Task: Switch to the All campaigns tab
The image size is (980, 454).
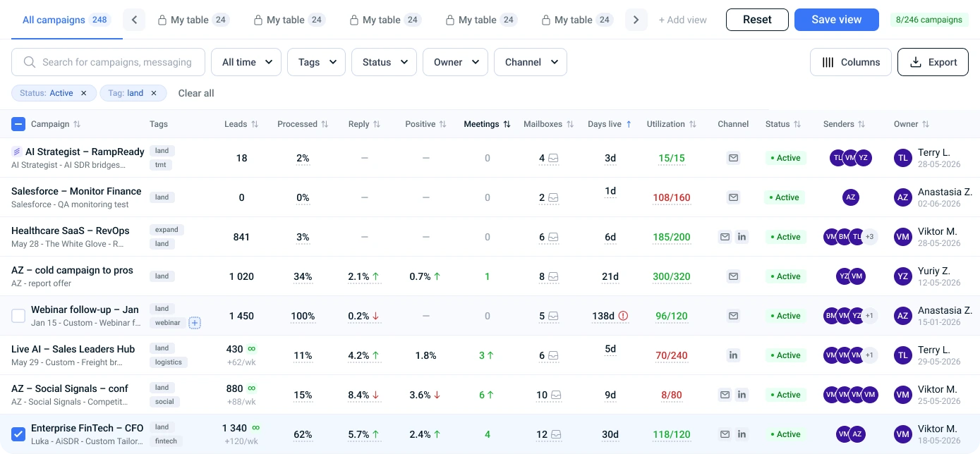Action: point(66,20)
